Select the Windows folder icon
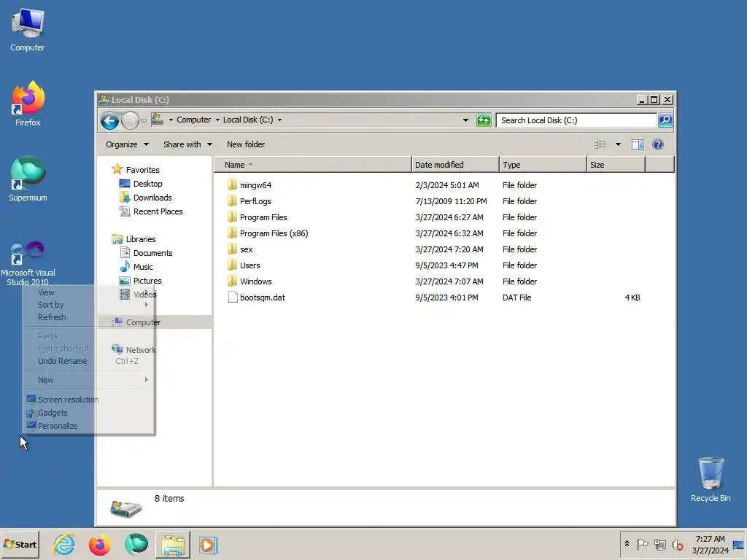The height and width of the screenshot is (560, 747). click(232, 281)
